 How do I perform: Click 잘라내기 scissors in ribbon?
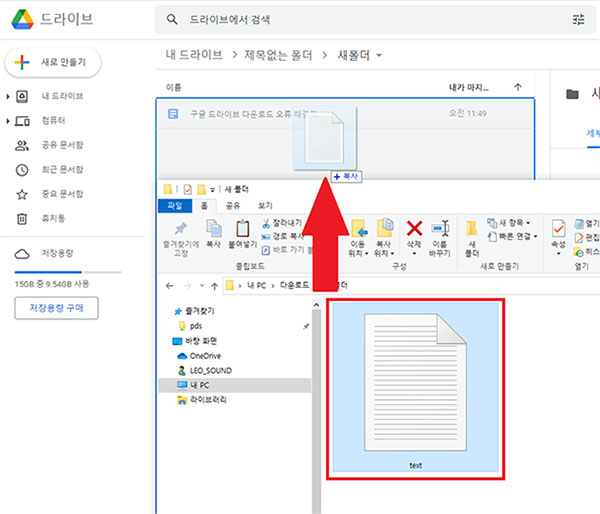pyautogui.click(x=282, y=223)
